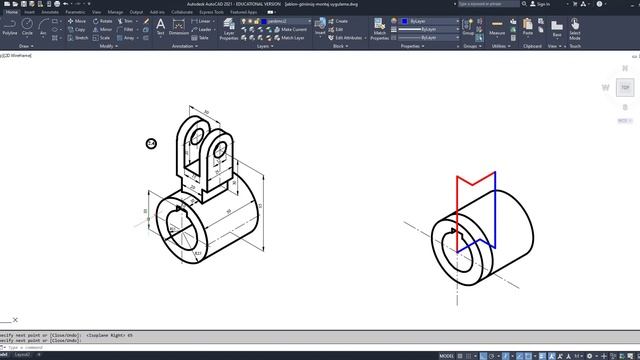Select the Arc drawing tool
Viewport: 640px width, 360px height.
pyautogui.click(x=43, y=27)
